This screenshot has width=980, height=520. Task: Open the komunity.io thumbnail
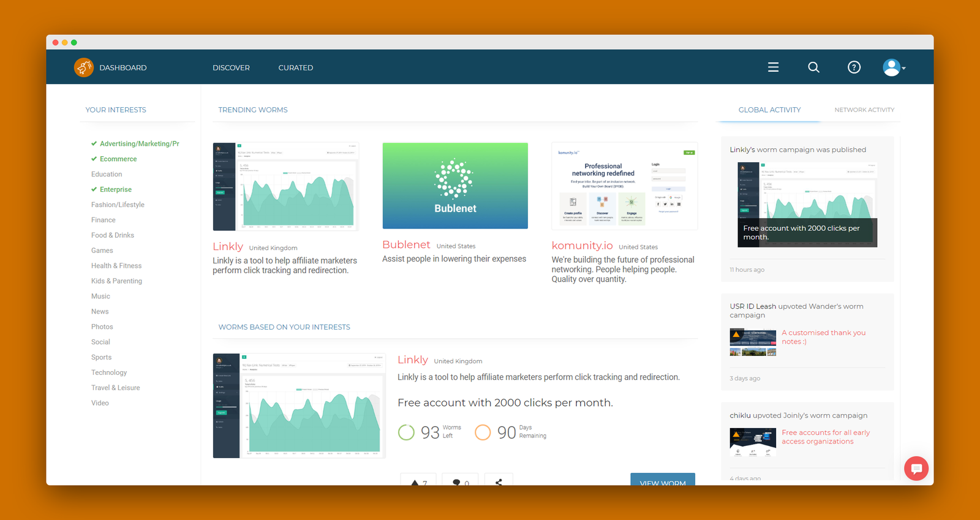click(625, 186)
